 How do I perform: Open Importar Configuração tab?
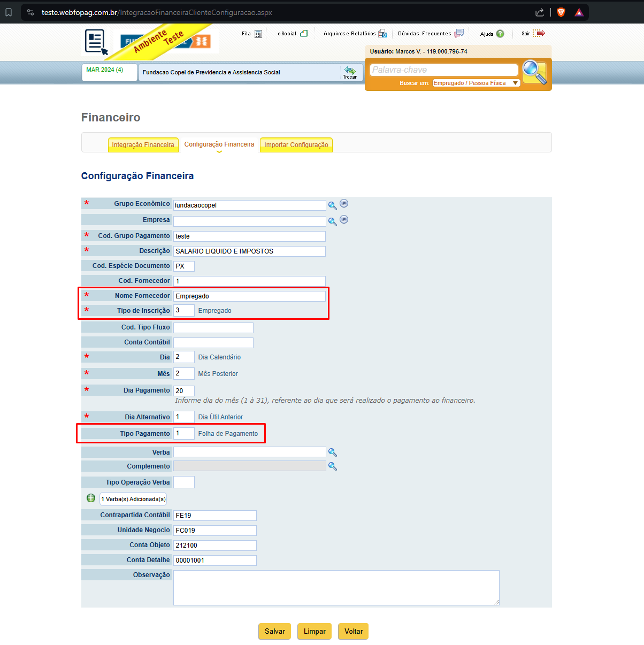pyautogui.click(x=296, y=145)
